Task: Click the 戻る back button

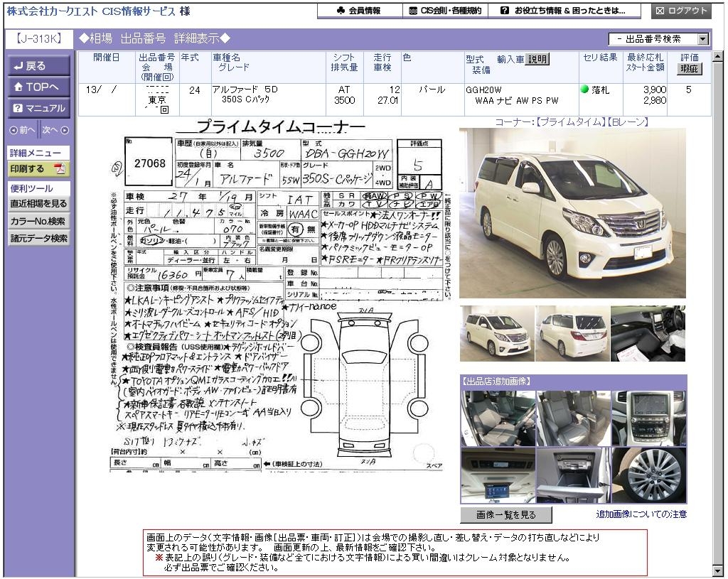Action: coord(39,66)
